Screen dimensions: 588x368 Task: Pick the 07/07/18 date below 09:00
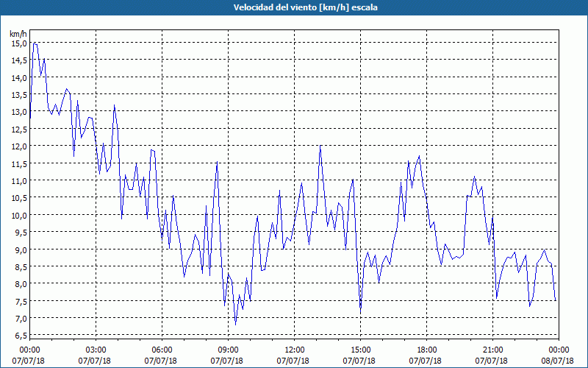point(227,361)
